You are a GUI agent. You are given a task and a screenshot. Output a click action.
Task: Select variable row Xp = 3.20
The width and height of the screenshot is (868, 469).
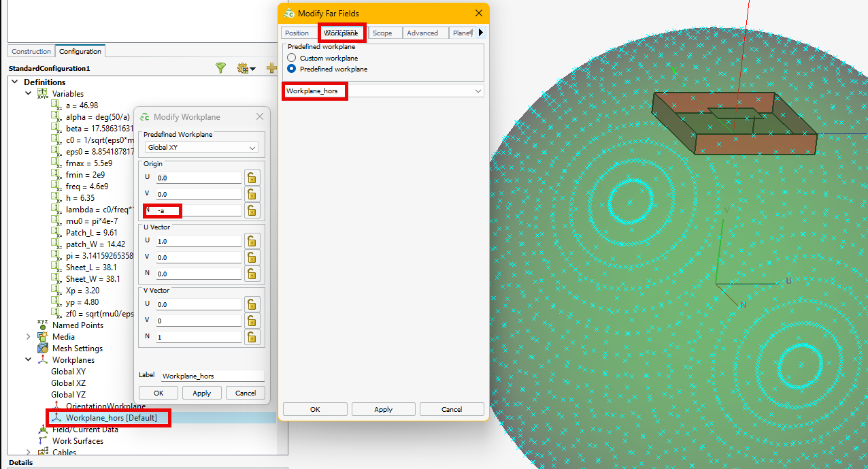(x=82, y=291)
